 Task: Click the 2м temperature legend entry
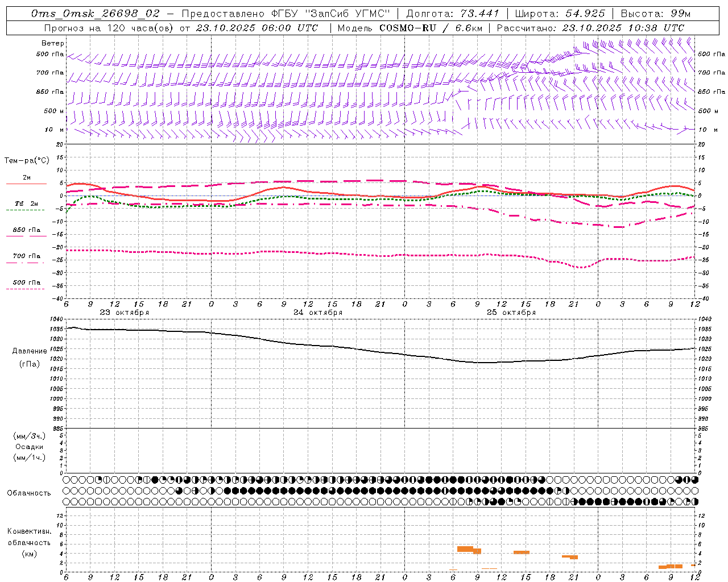(27, 178)
